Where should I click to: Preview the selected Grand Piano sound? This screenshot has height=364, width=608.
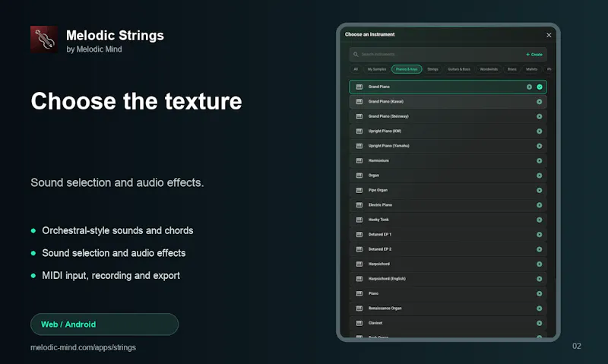[529, 87]
